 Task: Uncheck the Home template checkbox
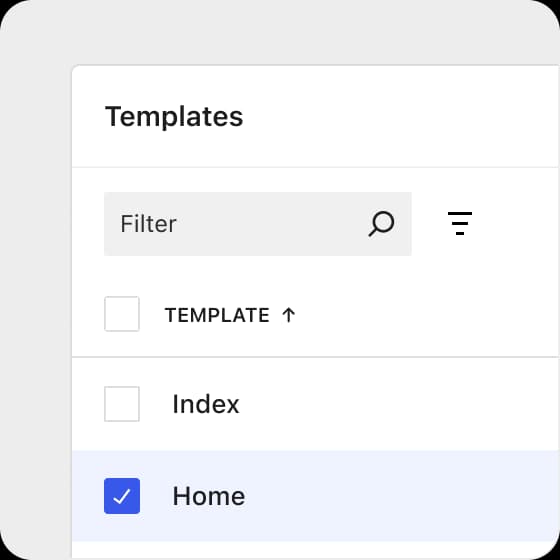point(122,496)
